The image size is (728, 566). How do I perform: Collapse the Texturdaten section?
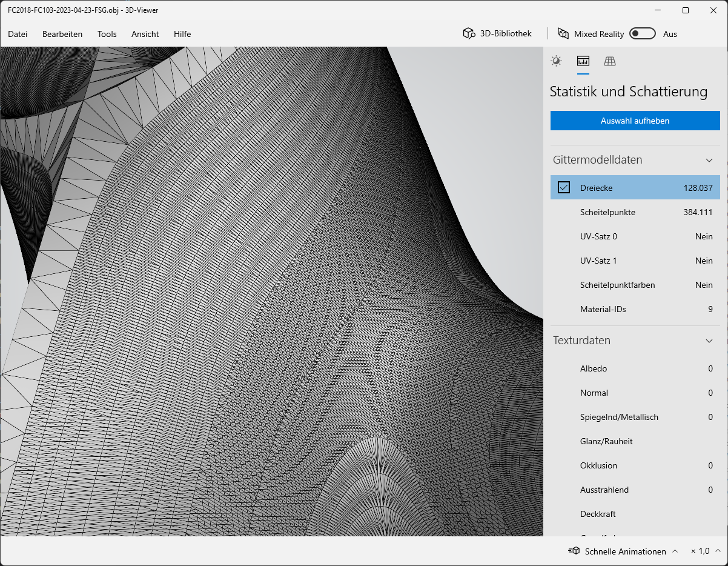[x=709, y=341]
